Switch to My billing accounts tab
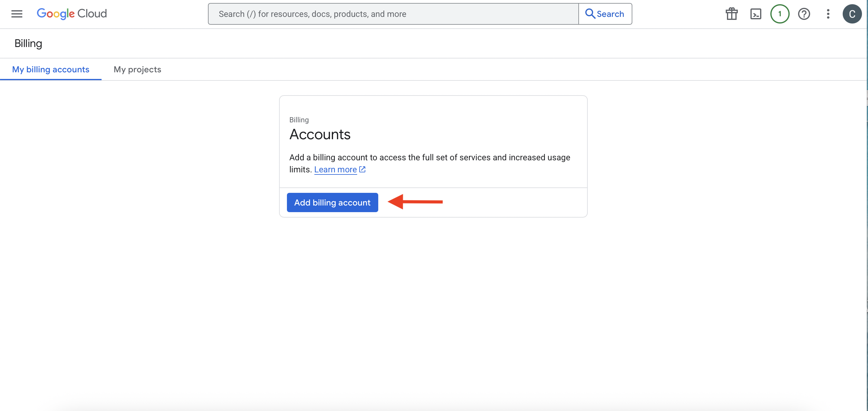 click(51, 69)
